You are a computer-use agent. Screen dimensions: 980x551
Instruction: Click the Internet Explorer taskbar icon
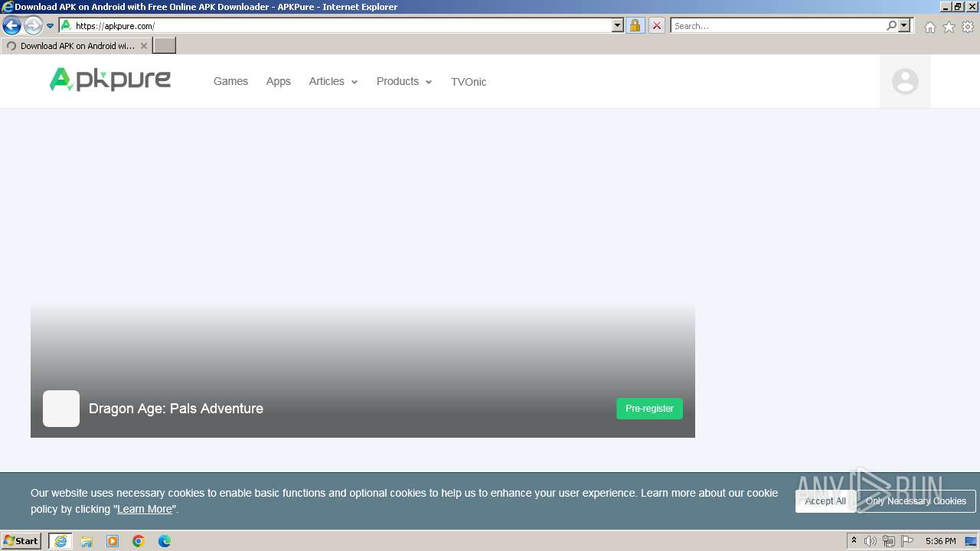pos(60,541)
